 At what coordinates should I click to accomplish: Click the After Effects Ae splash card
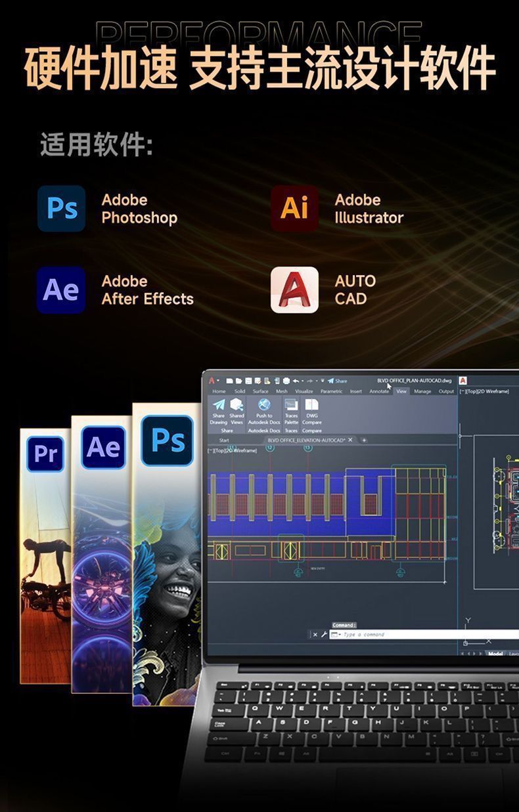pyautogui.click(x=102, y=554)
